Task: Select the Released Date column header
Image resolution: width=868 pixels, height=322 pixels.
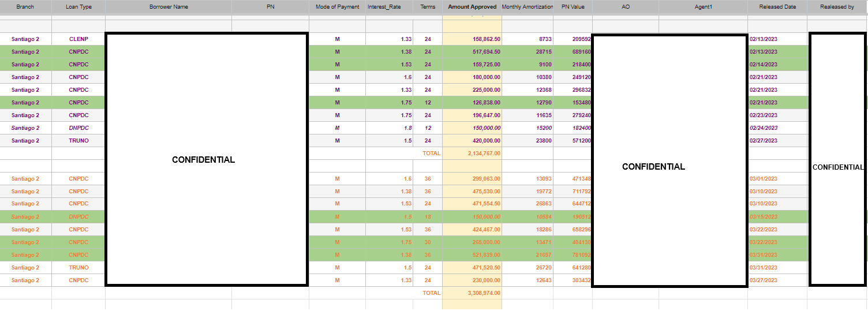Action: click(777, 7)
